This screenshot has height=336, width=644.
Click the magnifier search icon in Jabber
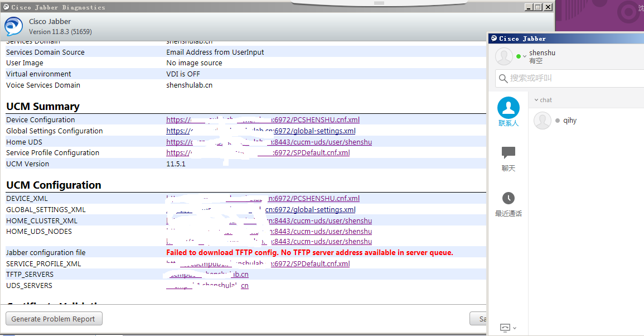(503, 78)
